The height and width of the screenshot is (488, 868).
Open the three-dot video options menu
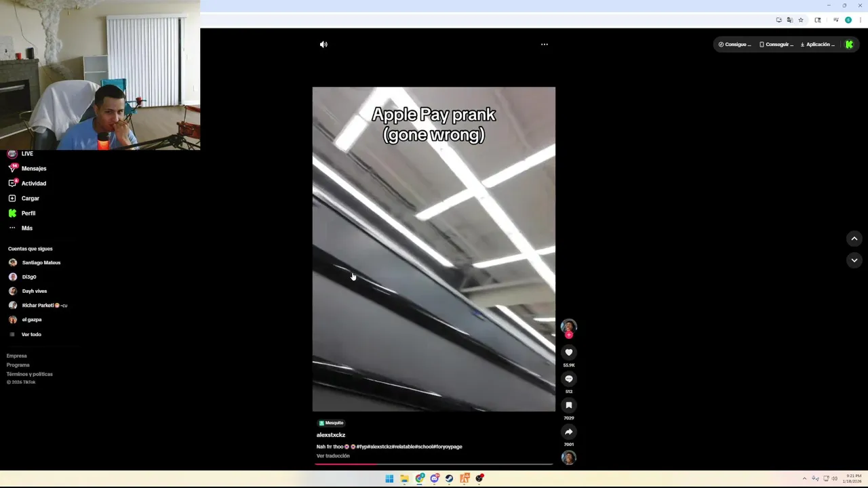544,45
